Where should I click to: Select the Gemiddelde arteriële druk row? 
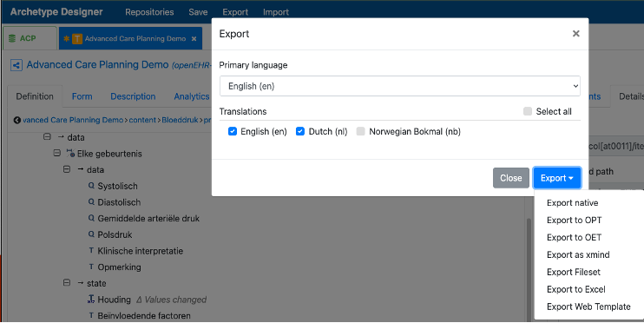tap(148, 218)
